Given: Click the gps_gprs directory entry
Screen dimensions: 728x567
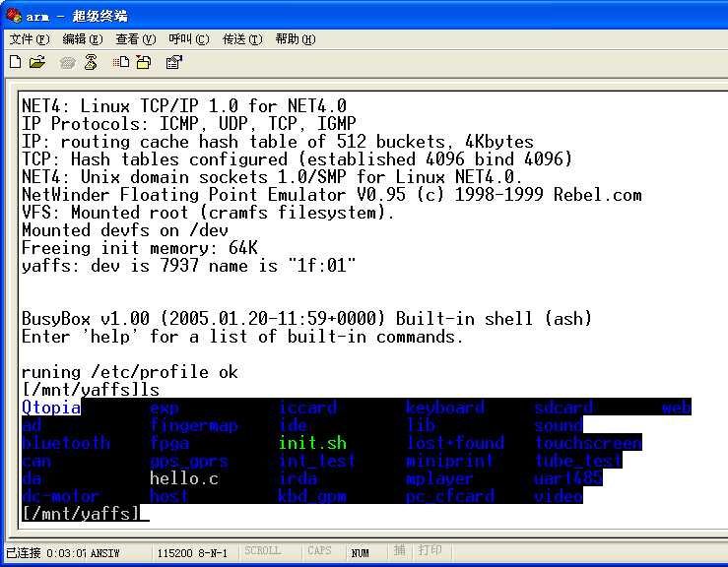Looking at the screenshot, I should pos(189,461).
